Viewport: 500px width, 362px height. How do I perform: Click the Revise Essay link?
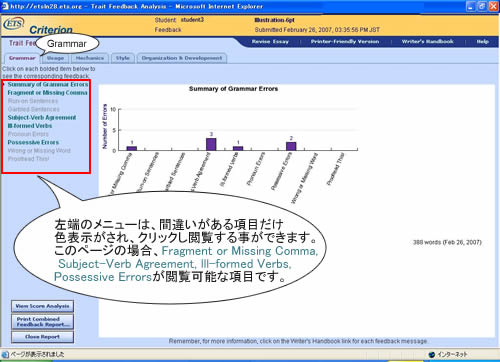(x=270, y=42)
